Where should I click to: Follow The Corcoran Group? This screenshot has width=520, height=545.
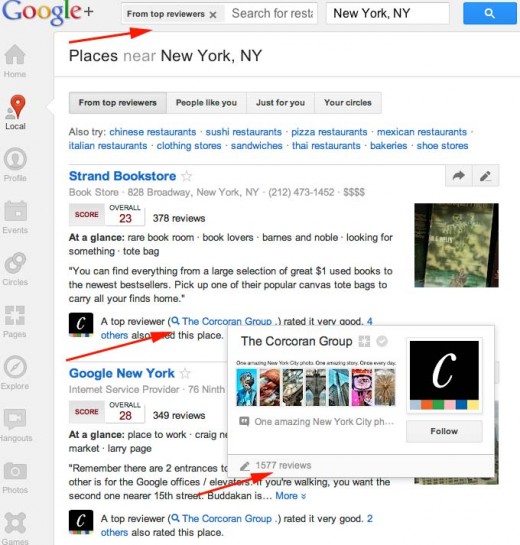[444, 431]
